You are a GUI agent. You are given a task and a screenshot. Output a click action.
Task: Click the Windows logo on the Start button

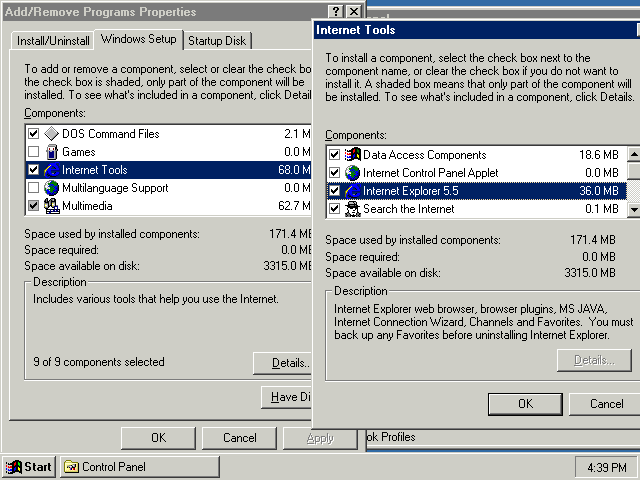click(x=13, y=467)
